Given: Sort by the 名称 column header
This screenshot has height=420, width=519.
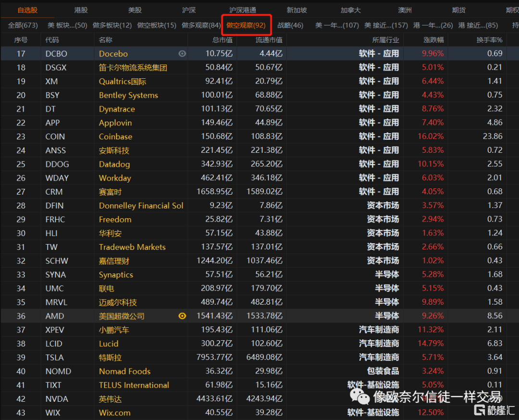Looking at the screenshot, I should coord(106,40).
